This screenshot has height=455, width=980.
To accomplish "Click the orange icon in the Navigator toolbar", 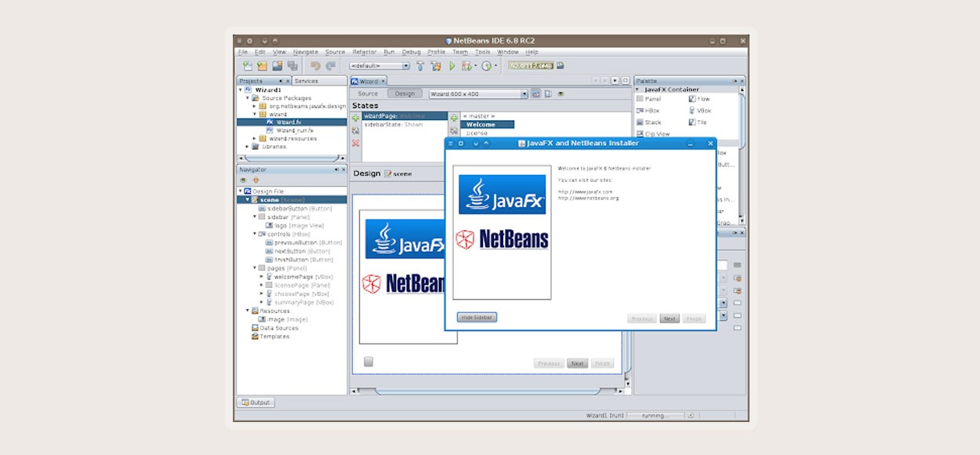I will click(256, 180).
